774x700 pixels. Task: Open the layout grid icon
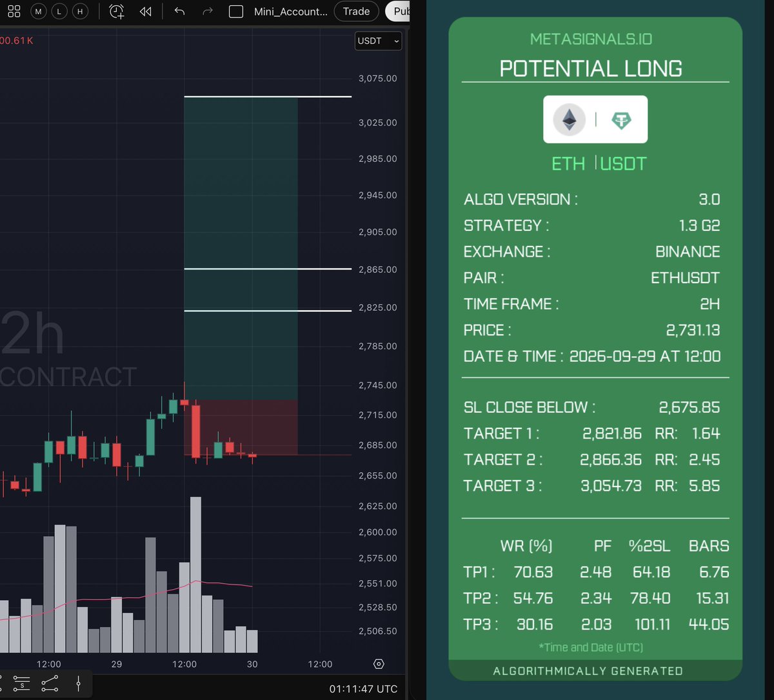pyautogui.click(x=14, y=11)
